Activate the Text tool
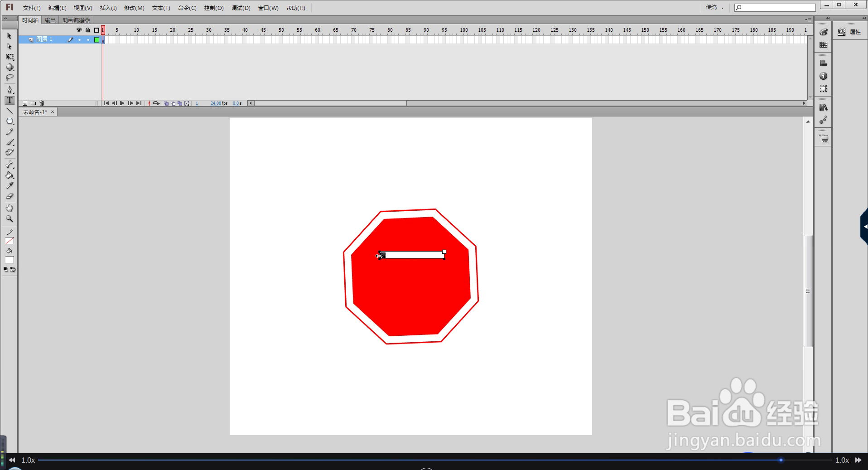Viewport: 868px width, 470px height. click(x=10, y=100)
